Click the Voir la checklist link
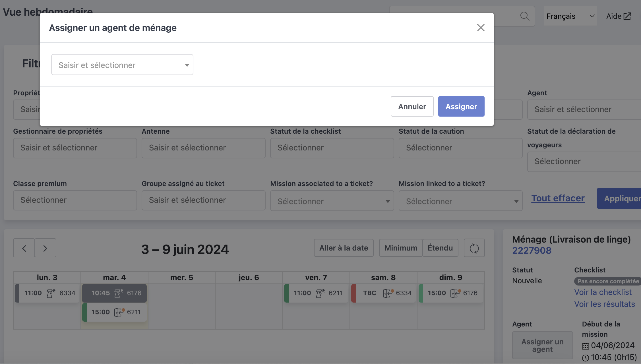641x364 pixels. [x=603, y=292]
